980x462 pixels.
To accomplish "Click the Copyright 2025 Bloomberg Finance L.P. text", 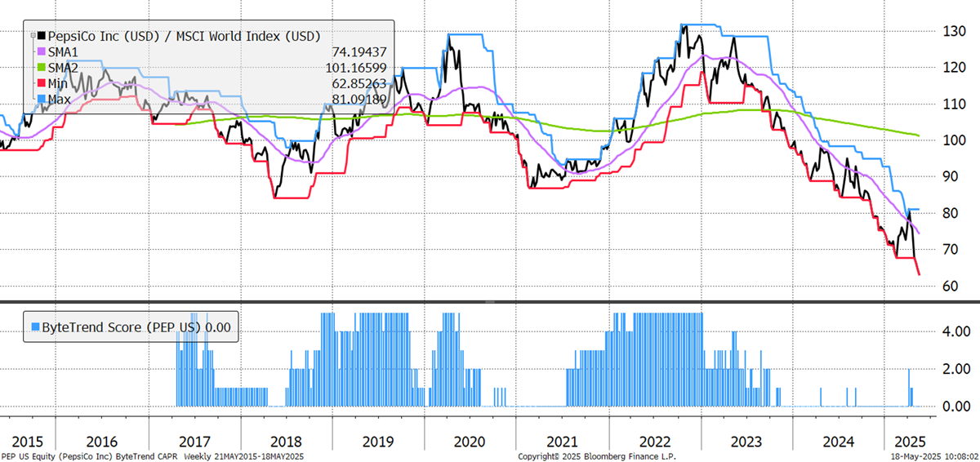I will 599,455.
